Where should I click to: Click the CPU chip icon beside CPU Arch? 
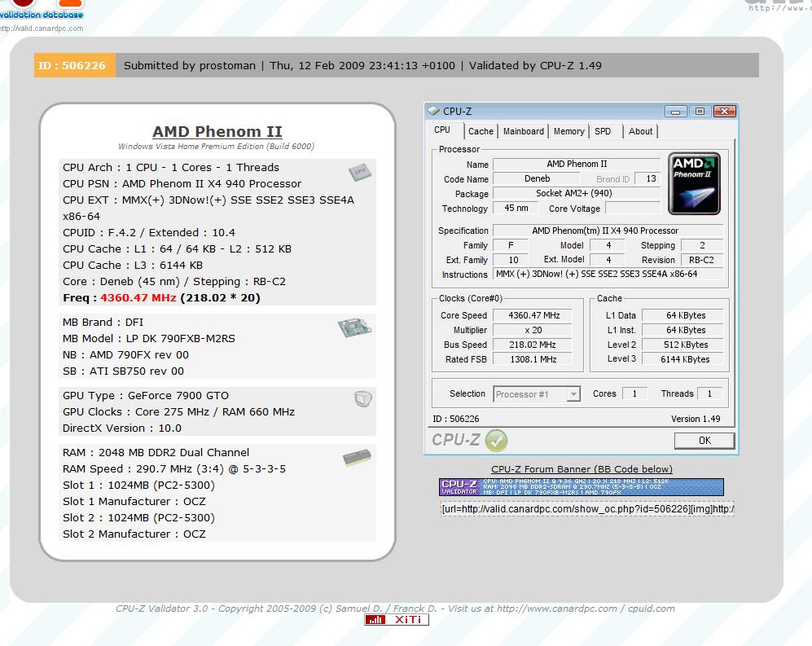[360, 171]
